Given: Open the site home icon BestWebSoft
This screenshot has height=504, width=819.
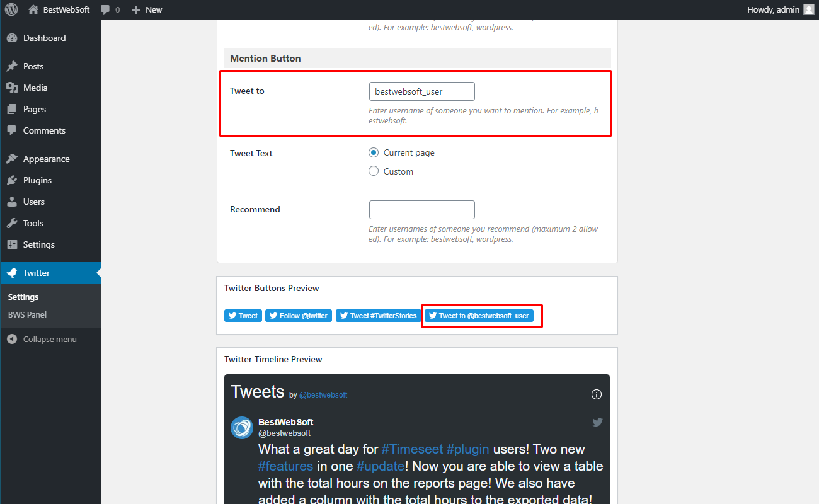Looking at the screenshot, I should pyautogui.click(x=33, y=9).
